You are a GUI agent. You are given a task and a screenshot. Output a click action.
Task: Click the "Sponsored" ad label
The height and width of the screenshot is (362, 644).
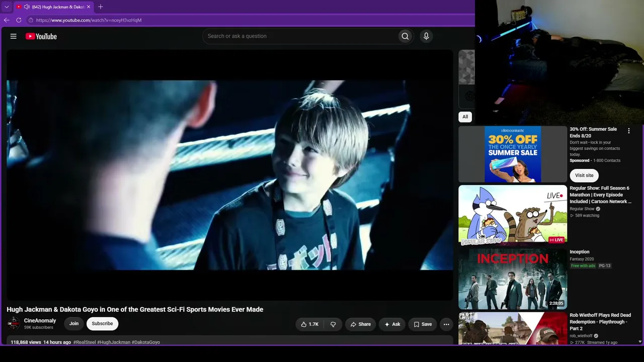(580, 161)
